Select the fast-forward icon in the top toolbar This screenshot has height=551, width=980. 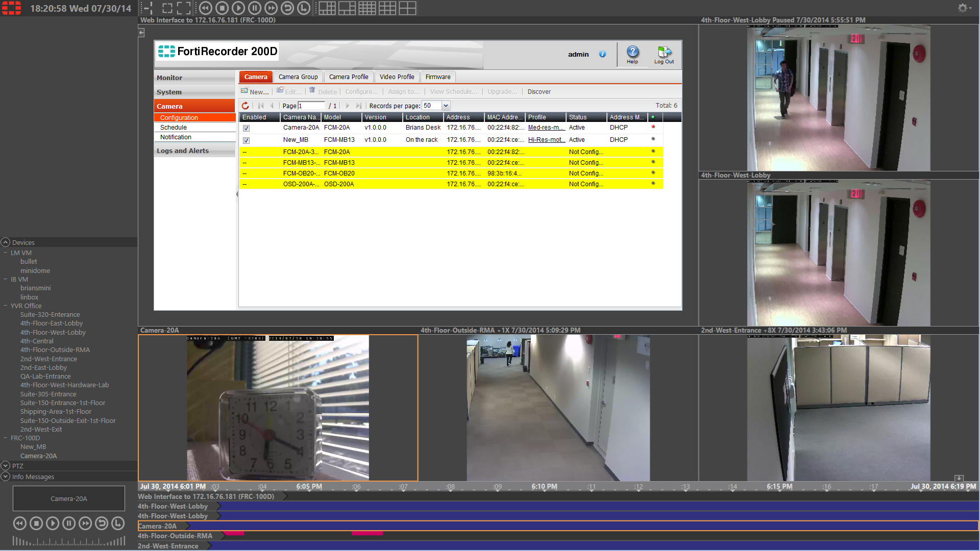(x=271, y=8)
